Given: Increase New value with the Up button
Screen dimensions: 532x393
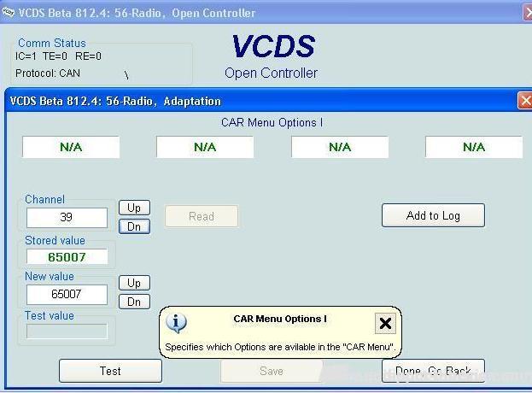Looking at the screenshot, I should (x=134, y=283).
